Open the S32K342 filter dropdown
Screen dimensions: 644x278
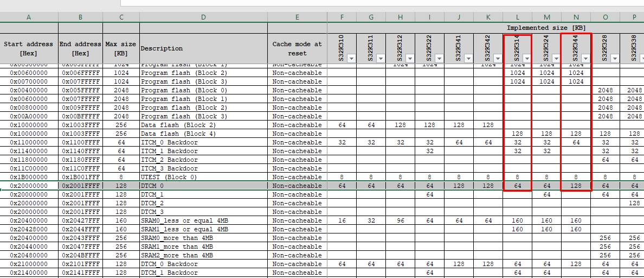coord(498,59)
